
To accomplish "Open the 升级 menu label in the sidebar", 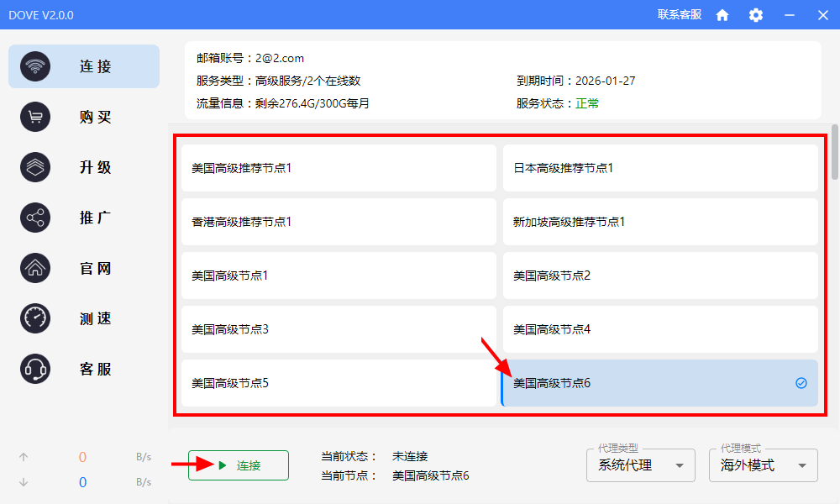I will pos(96,167).
